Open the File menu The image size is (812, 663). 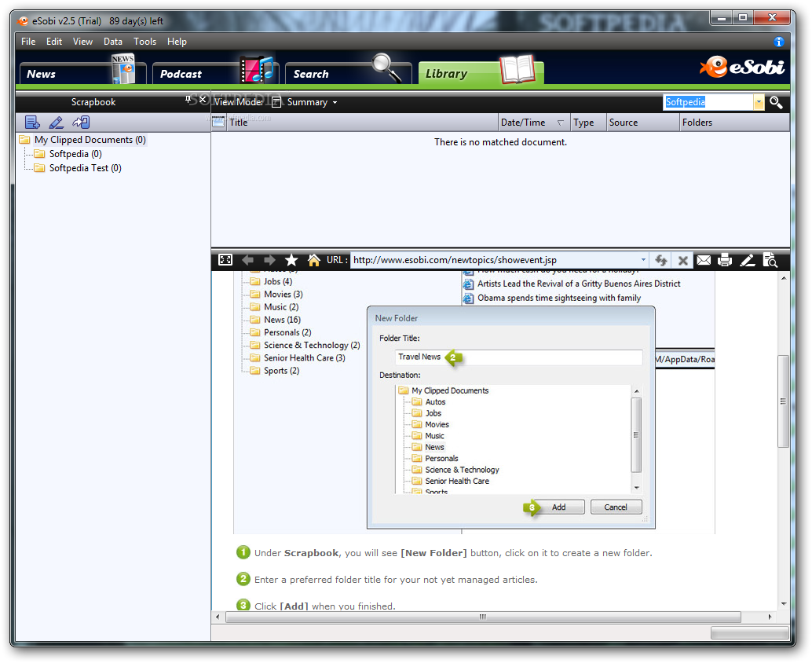coord(28,42)
